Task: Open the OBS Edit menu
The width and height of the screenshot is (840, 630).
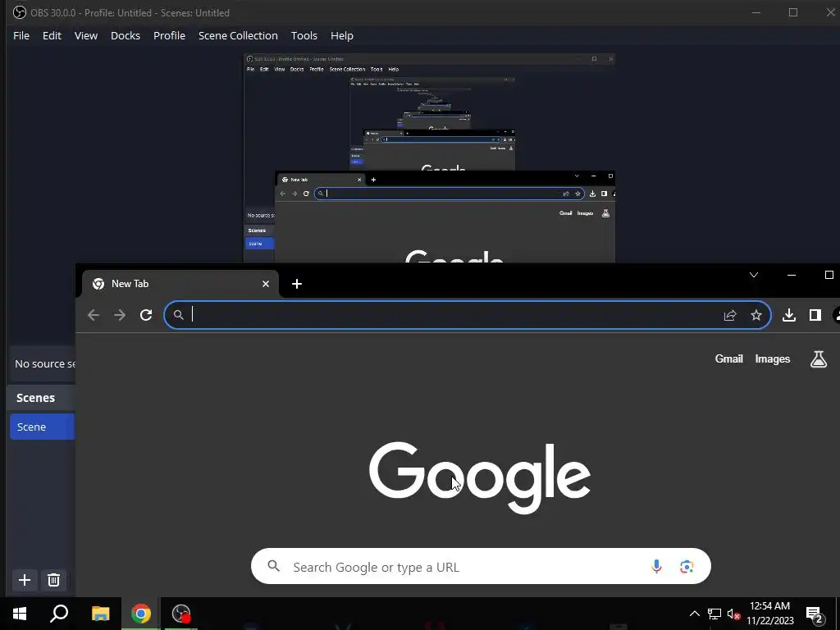Action: point(52,35)
